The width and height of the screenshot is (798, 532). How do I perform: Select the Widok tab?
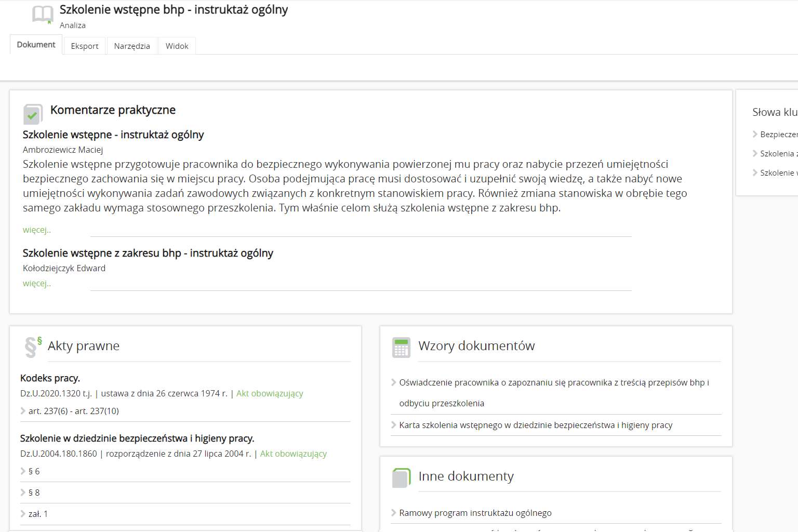click(x=177, y=46)
